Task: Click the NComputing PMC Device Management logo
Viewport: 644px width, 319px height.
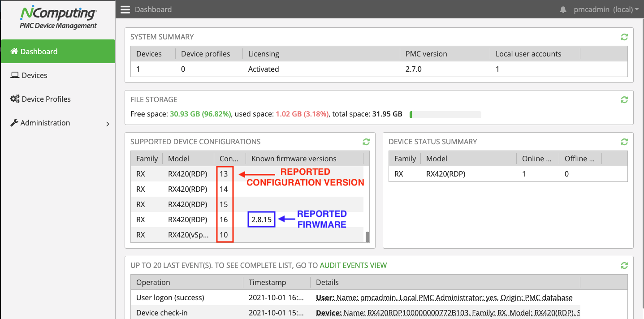Action: pyautogui.click(x=58, y=17)
